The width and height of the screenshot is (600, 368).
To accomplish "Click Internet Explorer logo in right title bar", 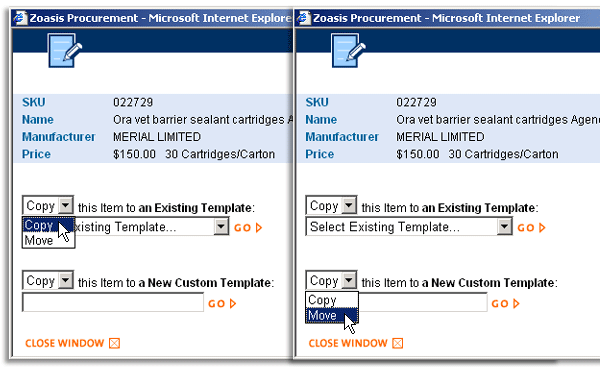I will point(304,18).
